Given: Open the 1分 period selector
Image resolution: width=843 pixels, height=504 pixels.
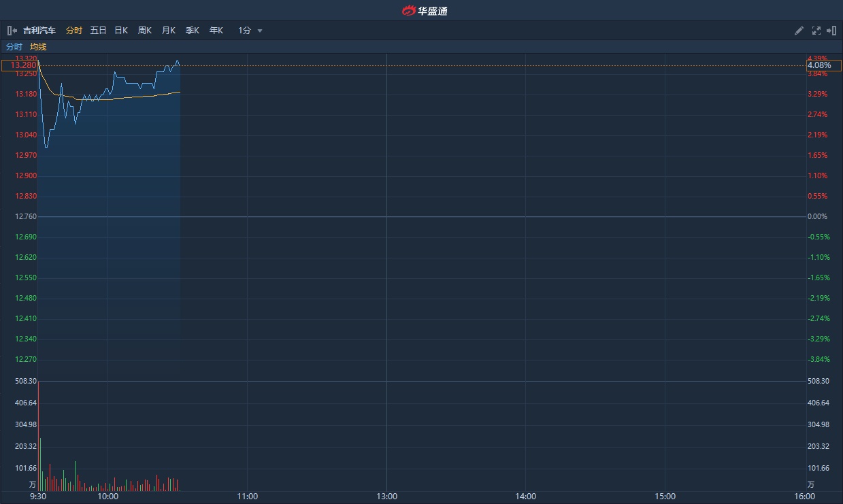Looking at the screenshot, I should pos(245,31).
